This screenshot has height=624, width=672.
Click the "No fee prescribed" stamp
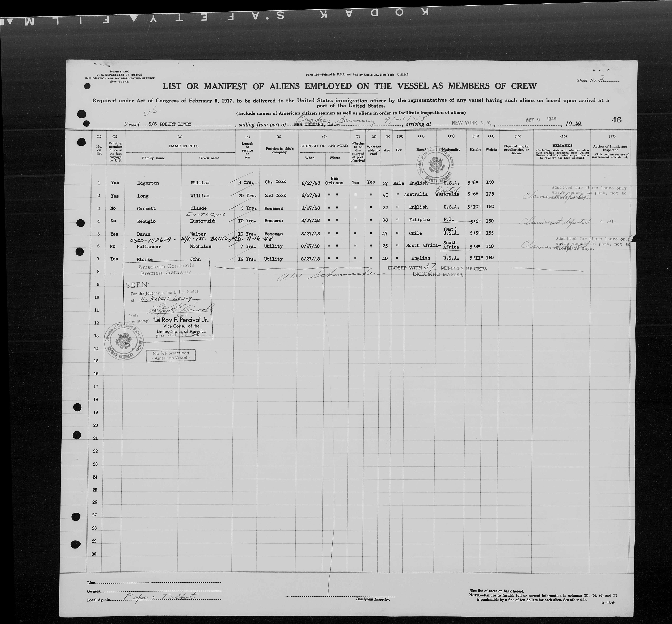tap(171, 355)
